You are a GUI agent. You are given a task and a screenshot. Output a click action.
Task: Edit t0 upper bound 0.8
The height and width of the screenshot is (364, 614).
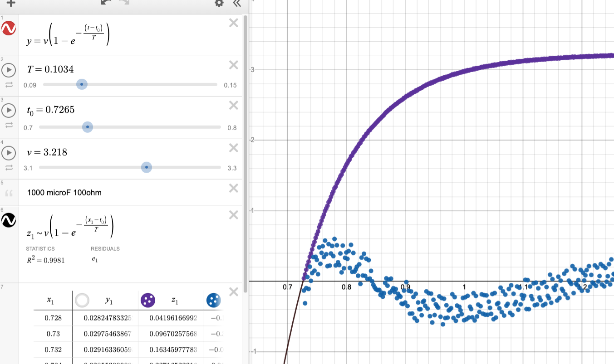(x=232, y=128)
